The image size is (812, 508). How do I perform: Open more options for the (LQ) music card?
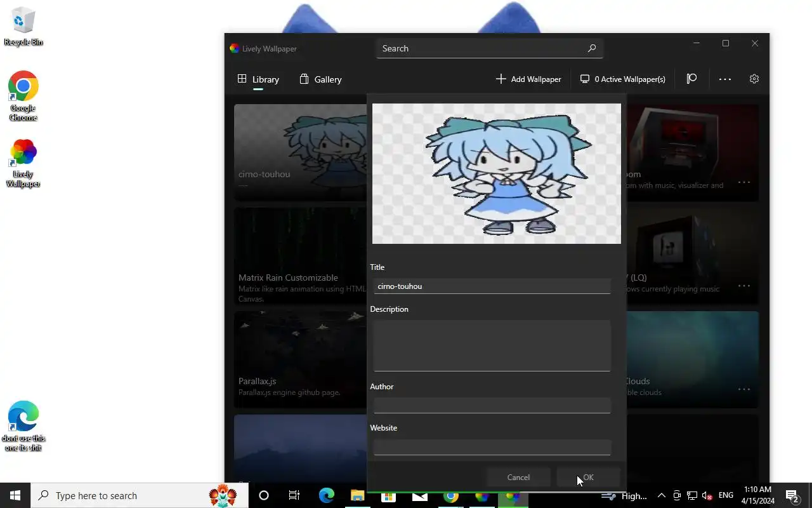tap(744, 286)
